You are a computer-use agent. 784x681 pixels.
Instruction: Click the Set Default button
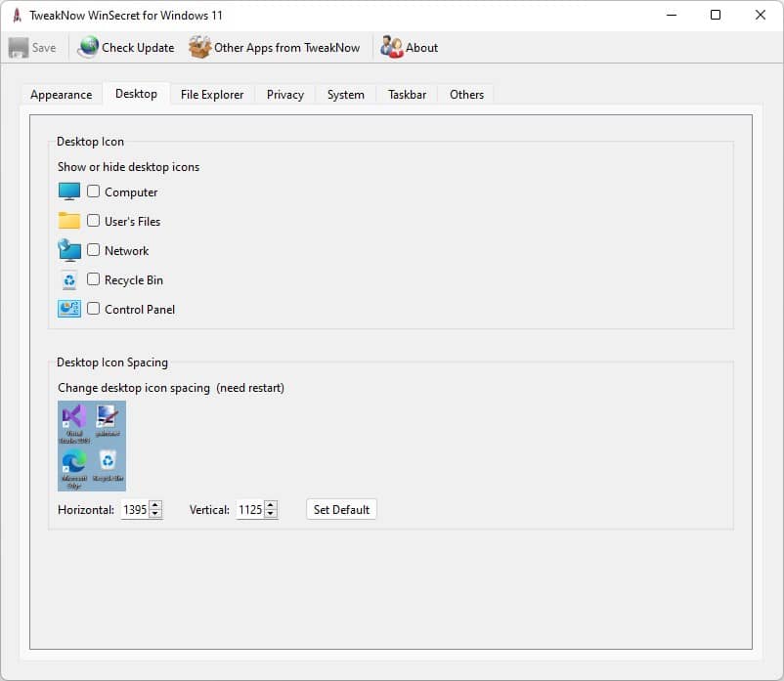[341, 510]
